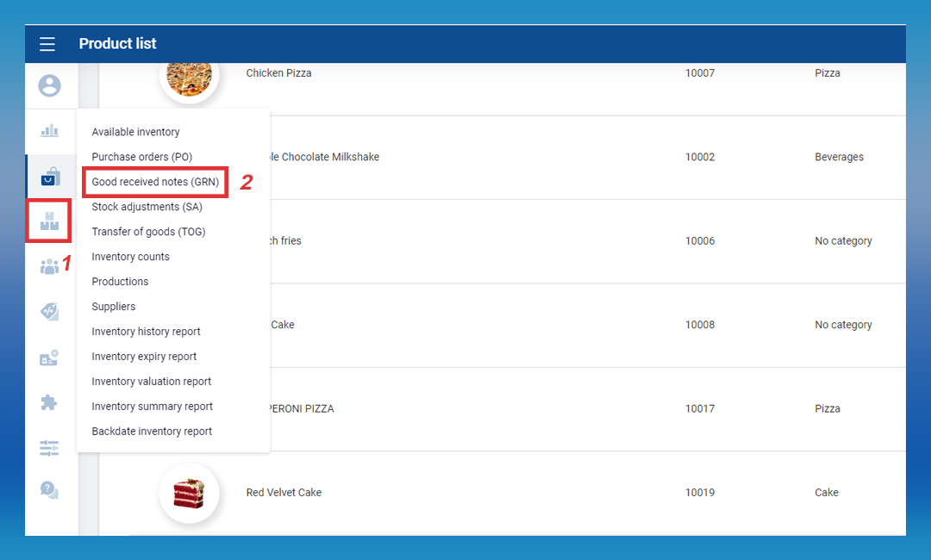Screen dimensions: 931x560
Task: Open the puzzle piece add-ons icon
Action: pos(50,402)
